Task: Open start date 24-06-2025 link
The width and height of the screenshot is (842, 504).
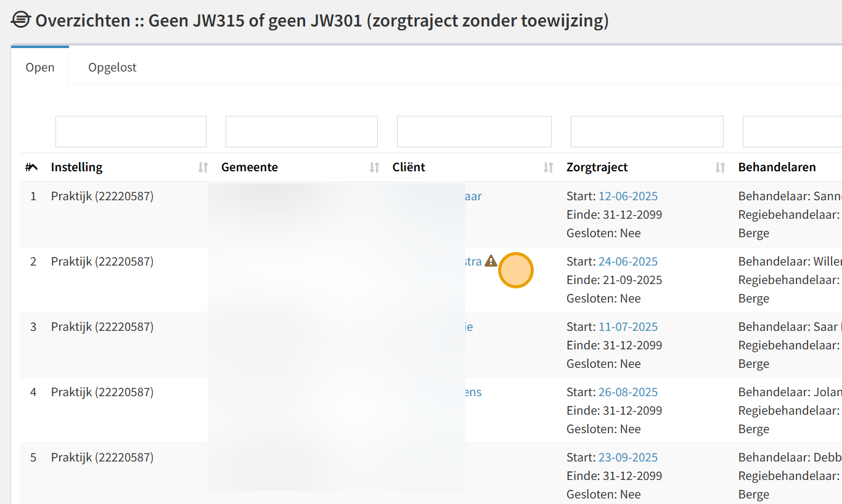Action: [628, 262]
